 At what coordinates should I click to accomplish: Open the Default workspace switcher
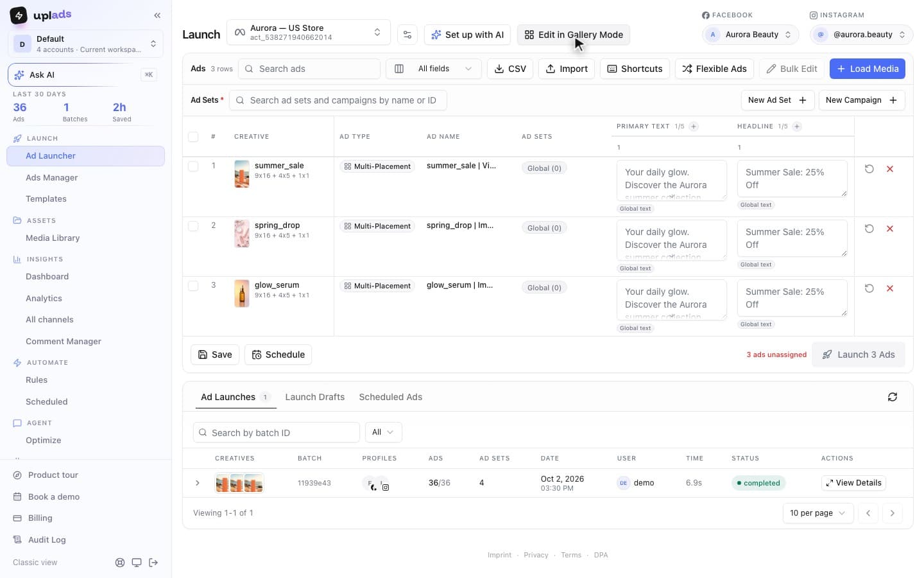click(85, 44)
